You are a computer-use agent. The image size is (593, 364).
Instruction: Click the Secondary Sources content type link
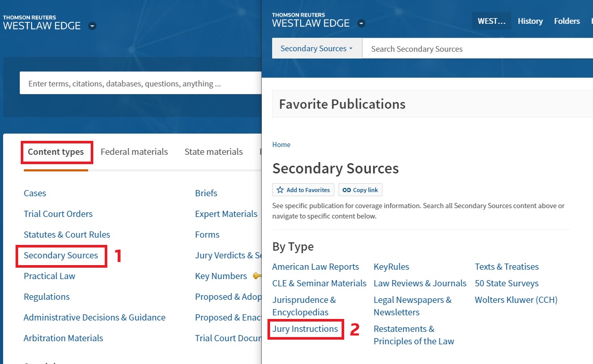(61, 255)
